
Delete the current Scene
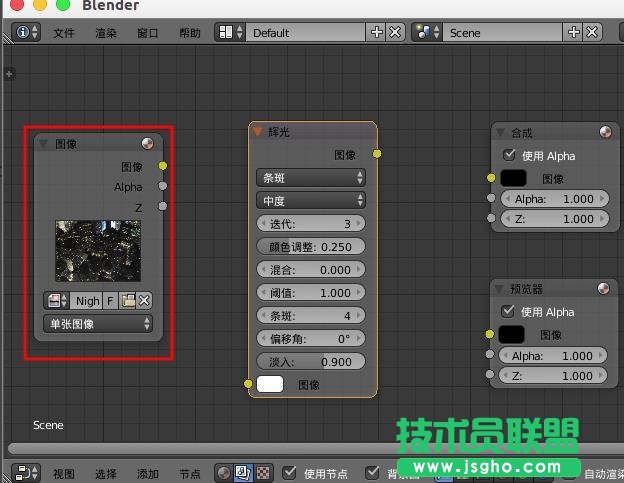[x=592, y=32]
